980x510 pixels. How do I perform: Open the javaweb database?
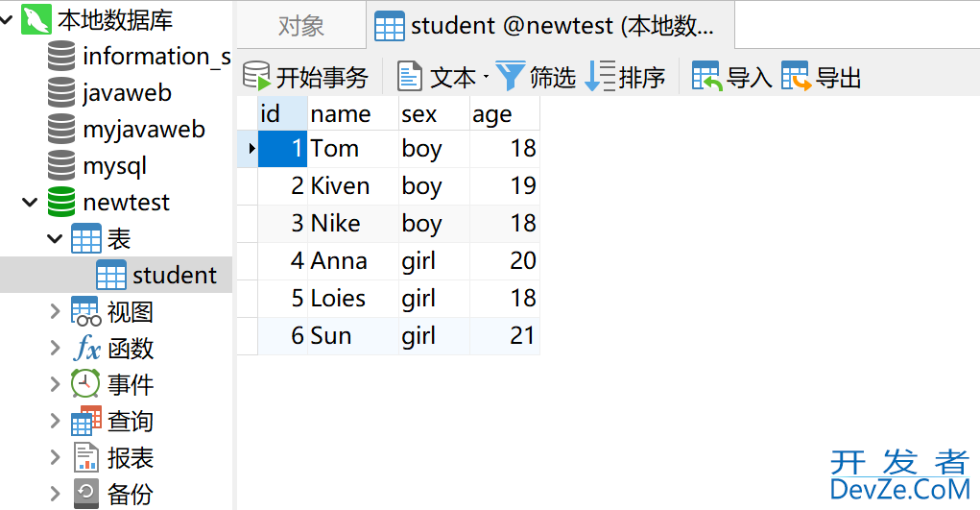pos(126,93)
